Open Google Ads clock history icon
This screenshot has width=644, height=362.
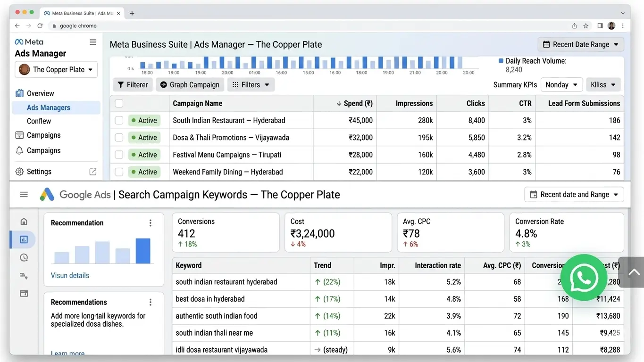point(24,257)
